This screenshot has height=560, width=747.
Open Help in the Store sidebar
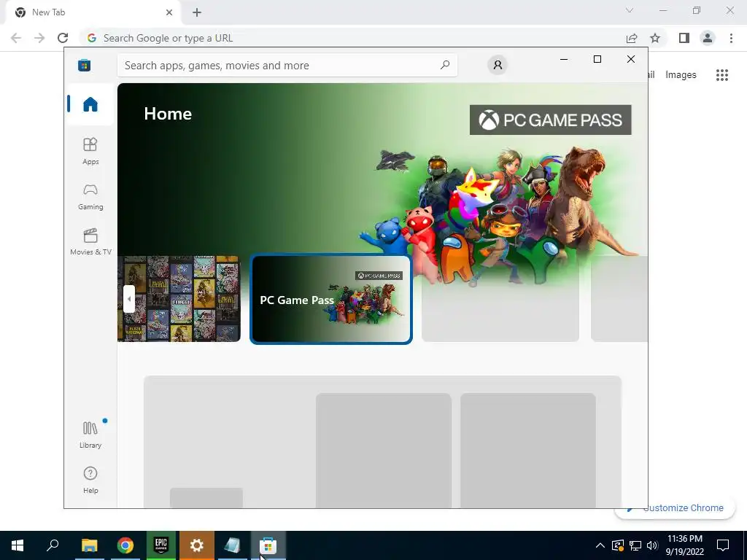[90, 480]
